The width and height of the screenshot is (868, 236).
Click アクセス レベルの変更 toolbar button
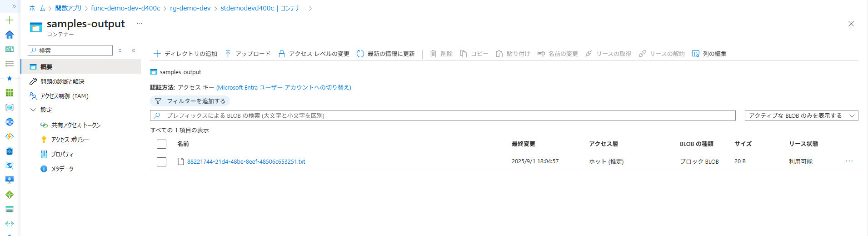point(314,54)
